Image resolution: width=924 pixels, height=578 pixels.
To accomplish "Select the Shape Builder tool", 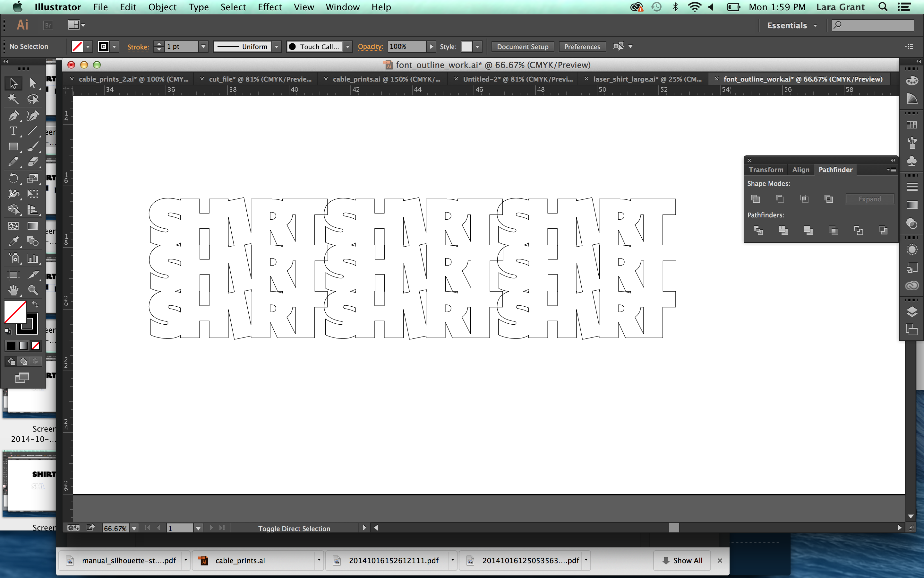I will [x=13, y=209].
